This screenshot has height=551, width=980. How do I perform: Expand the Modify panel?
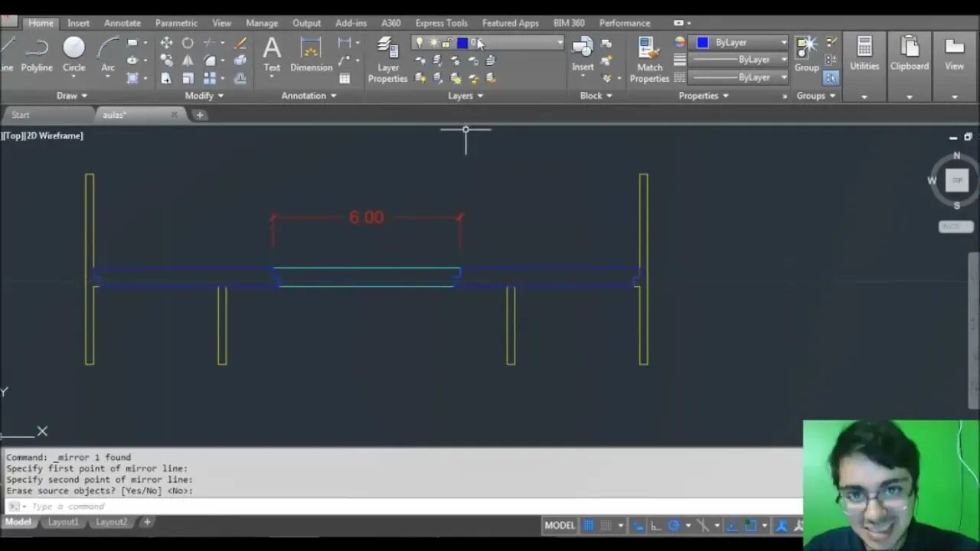[x=204, y=96]
